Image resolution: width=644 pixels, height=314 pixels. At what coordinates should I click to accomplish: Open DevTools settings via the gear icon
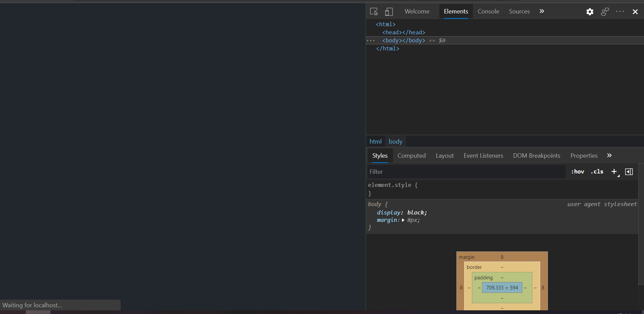[590, 11]
